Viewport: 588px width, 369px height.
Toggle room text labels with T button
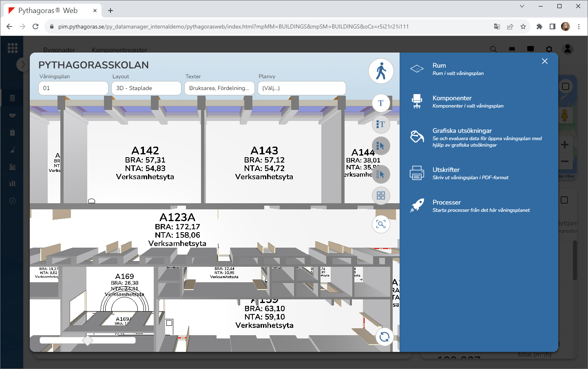point(381,103)
